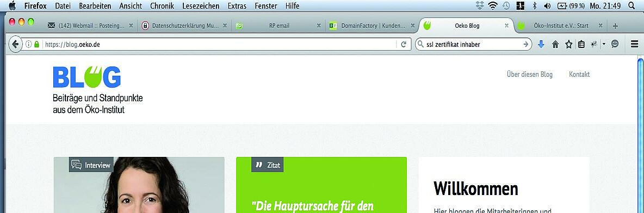The width and height of the screenshot is (644, 213).
Task: Open the Downloads blue arrow
Action: click(541, 45)
